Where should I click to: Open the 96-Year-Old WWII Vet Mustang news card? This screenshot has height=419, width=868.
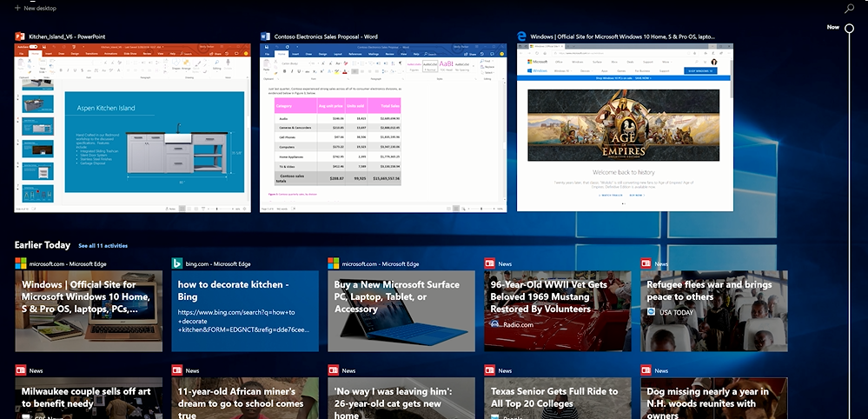coord(558,311)
